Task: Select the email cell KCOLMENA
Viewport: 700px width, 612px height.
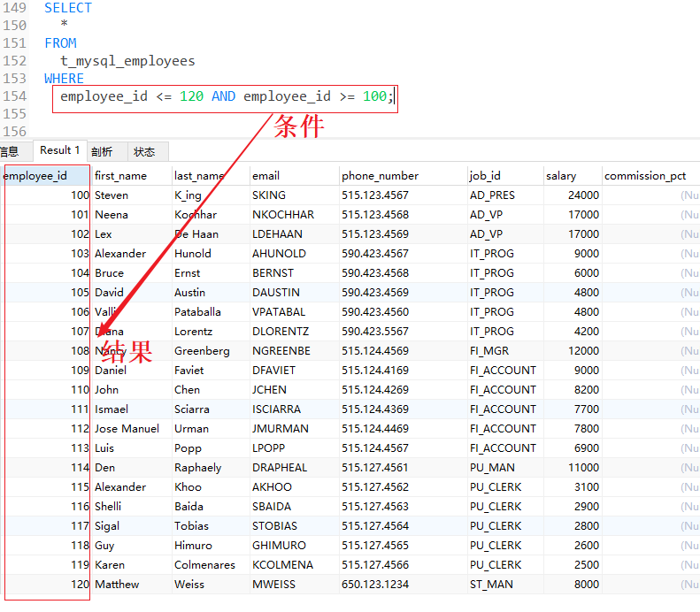Action: [x=294, y=565]
